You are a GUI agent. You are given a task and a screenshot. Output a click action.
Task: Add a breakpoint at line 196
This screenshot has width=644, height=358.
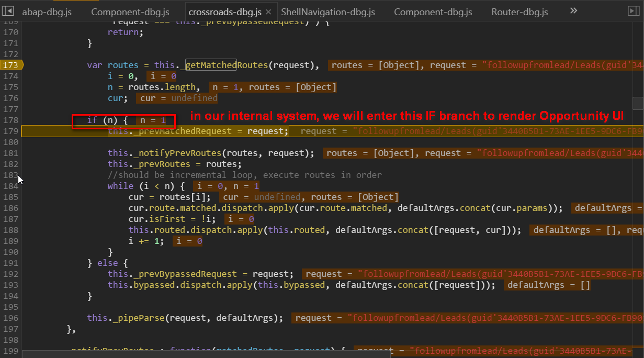[x=10, y=318]
